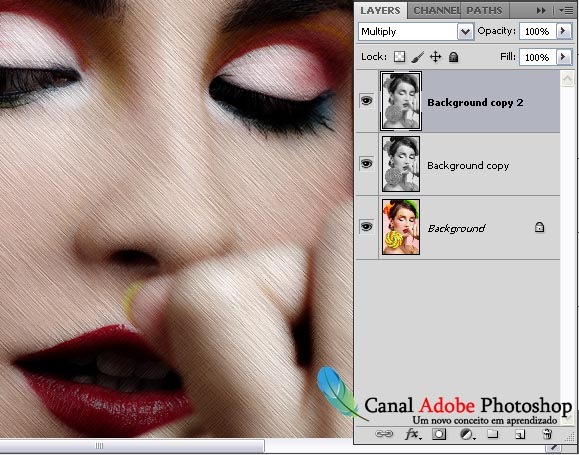Viewport: 579px width, 455px height.
Task: Add a layer mask
Action: [439, 434]
